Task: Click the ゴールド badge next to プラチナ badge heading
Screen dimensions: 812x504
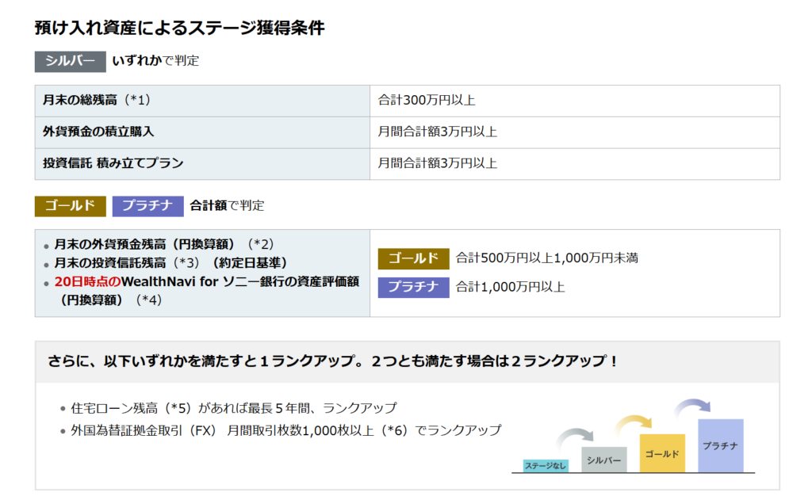Action: pyautogui.click(x=71, y=206)
